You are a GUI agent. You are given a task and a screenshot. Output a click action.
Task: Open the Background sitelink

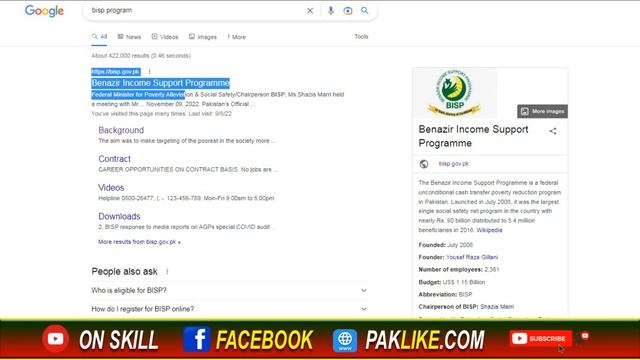121,130
